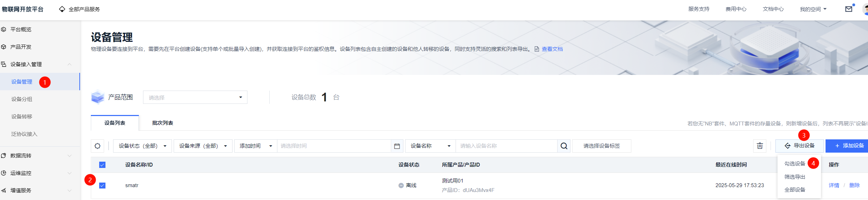This screenshot has width=868, height=200.
Task: Expand the 增值服务 menu chevron
Action: click(69, 190)
